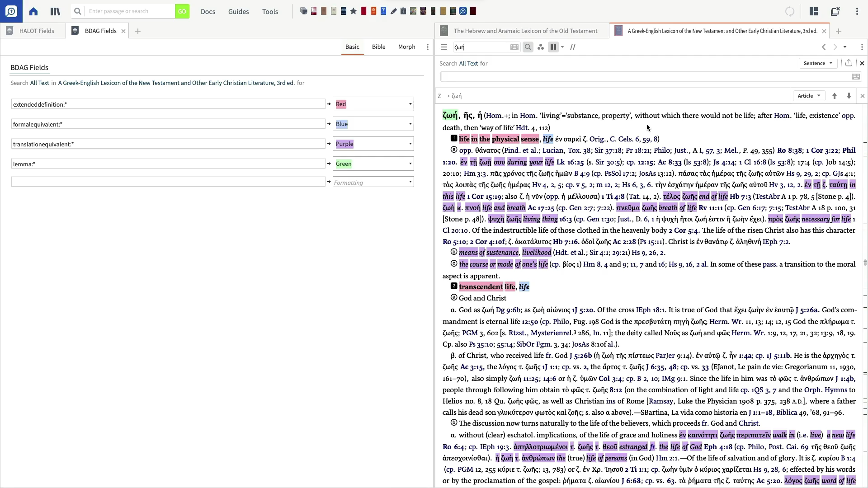Open the Library icon in the top toolbar
This screenshot has height=488, width=868.
click(x=55, y=11)
